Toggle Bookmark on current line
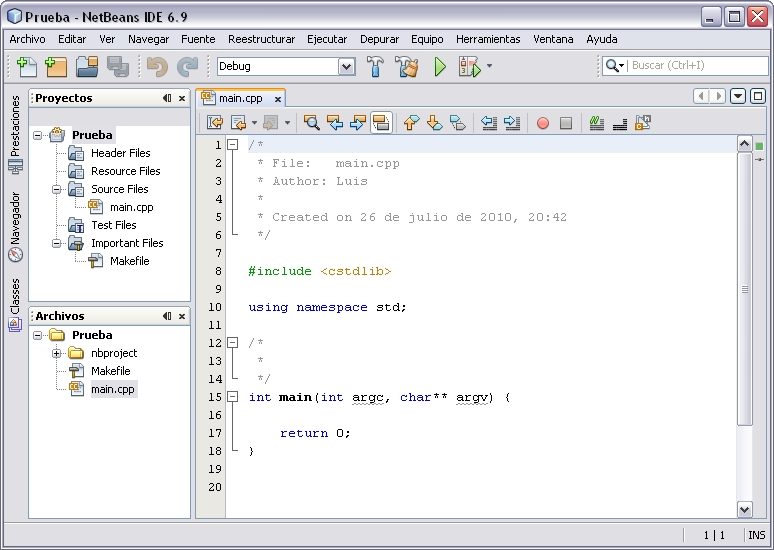This screenshot has width=774, height=550. [458, 122]
